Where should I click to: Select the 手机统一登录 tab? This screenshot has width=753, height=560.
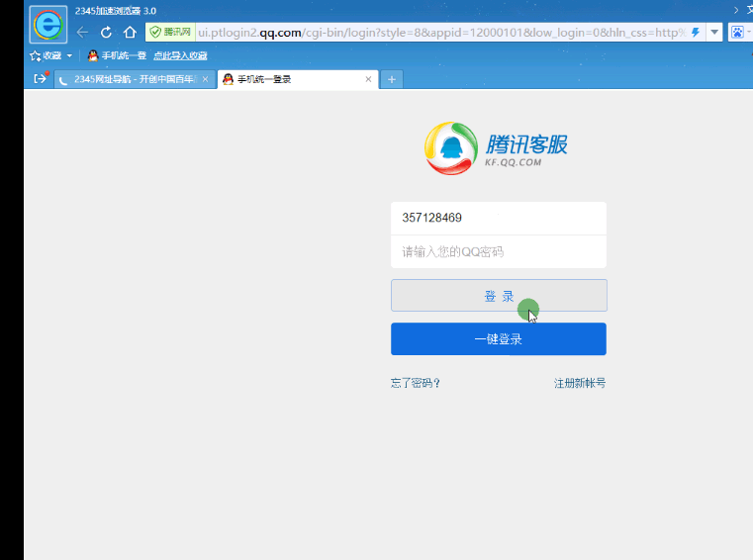298,79
